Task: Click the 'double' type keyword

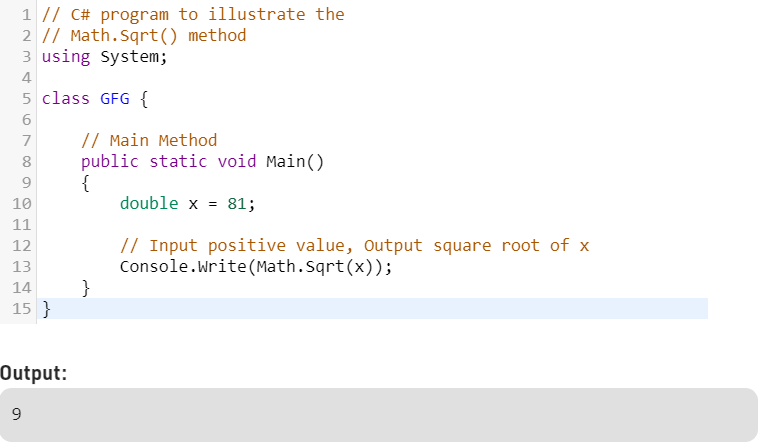Action: coord(149,203)
